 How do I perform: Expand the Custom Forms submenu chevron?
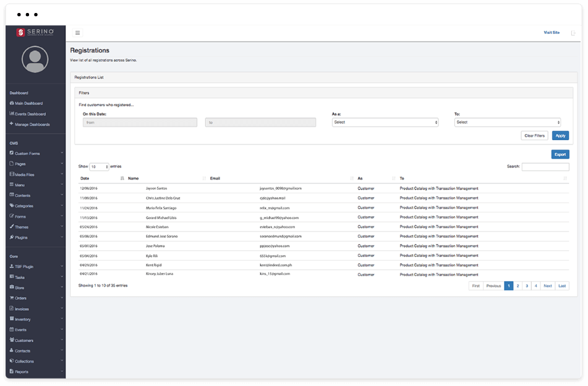62,153
